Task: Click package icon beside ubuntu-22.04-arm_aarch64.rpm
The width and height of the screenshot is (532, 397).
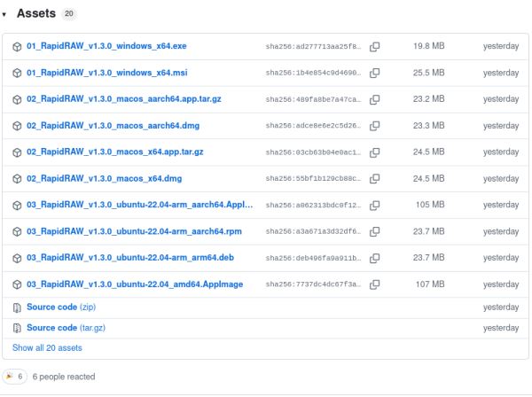Action: point(17,231)
